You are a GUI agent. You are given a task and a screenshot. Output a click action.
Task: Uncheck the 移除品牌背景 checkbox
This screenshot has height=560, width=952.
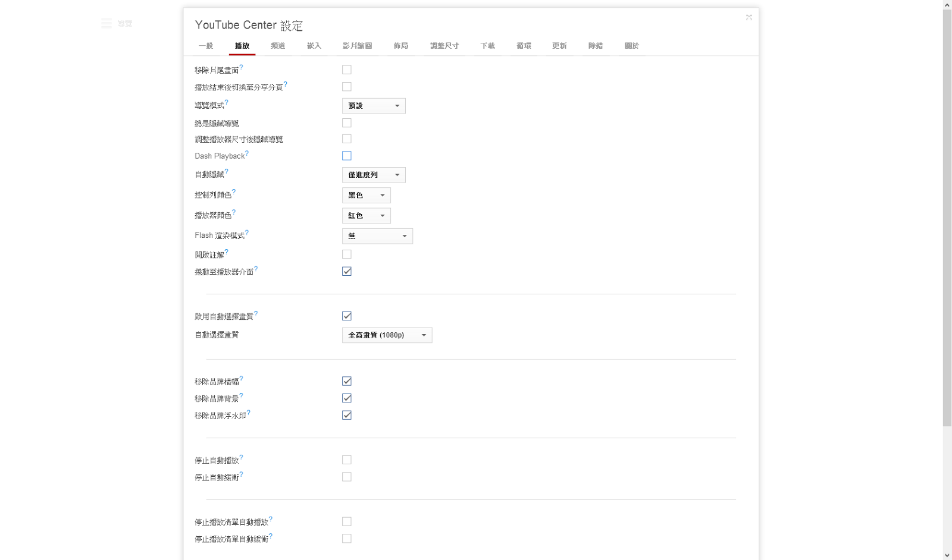coord(347,398)
